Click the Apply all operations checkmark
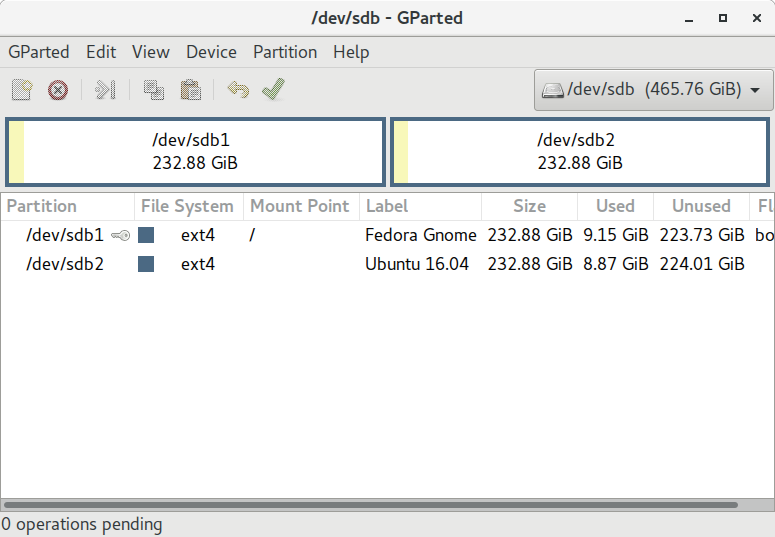 273,90
